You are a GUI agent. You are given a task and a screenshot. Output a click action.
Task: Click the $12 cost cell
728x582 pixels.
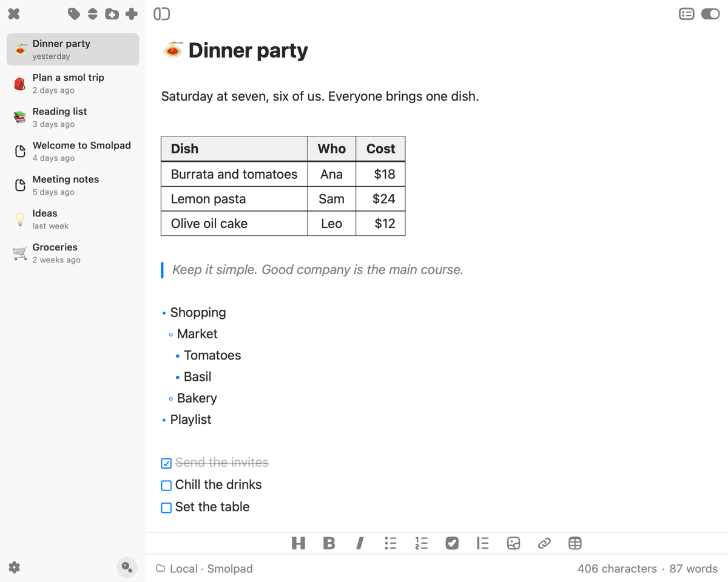[380, 223]
